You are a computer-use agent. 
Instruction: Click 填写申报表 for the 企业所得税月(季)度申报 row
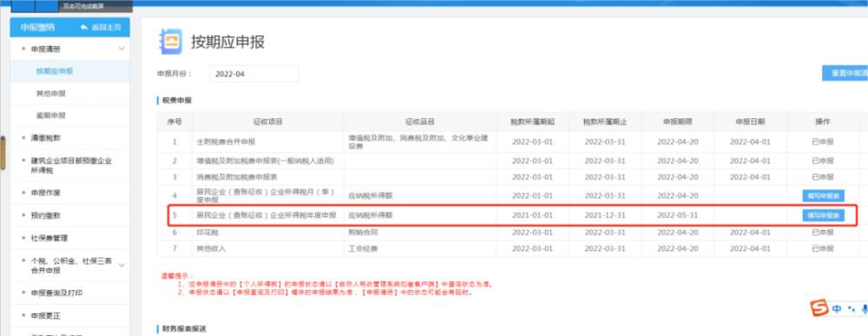(823, 195)
